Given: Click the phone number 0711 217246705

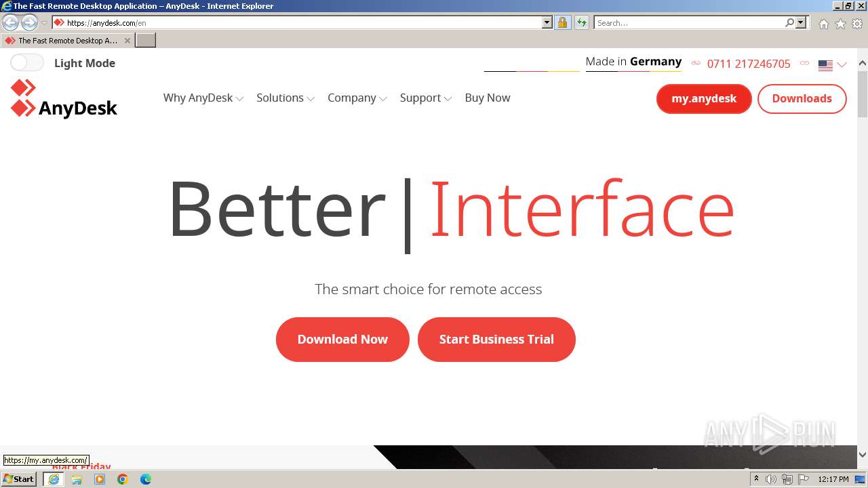Looking at the screenshot, I should pos(749,64).
